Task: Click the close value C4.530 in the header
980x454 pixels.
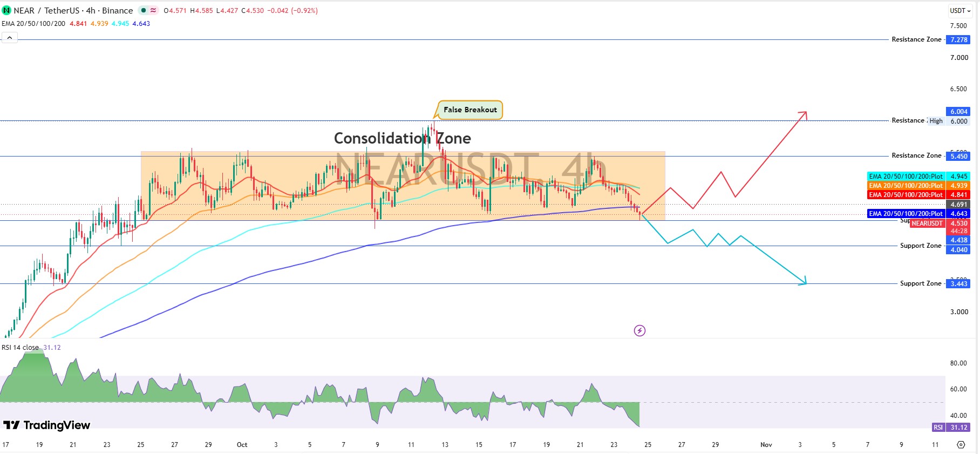Action: (253, 11)
